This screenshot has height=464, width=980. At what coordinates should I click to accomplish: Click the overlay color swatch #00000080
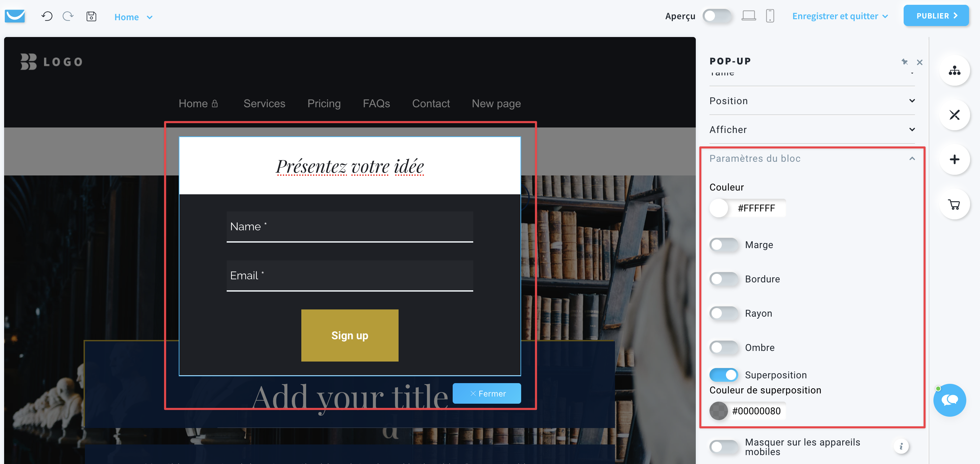pos(719,411)
